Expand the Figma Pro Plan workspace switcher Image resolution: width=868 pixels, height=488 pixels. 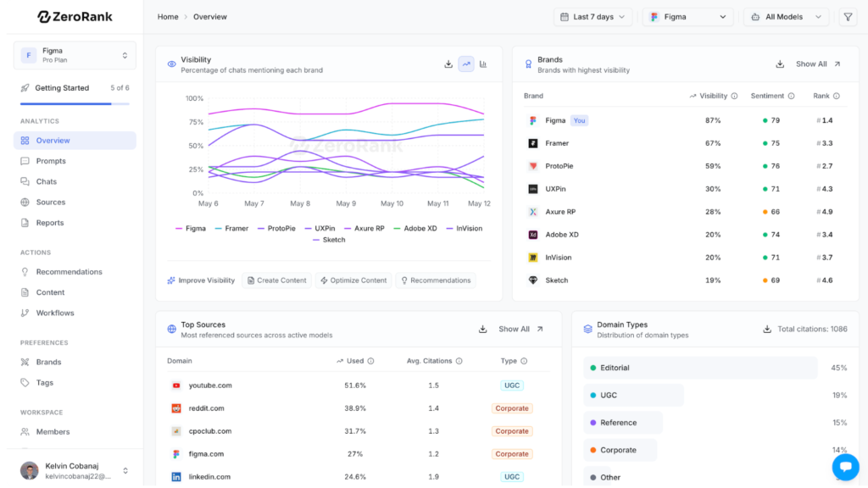click(75, 55)
